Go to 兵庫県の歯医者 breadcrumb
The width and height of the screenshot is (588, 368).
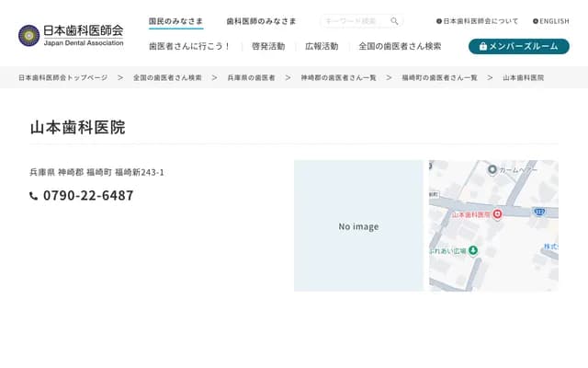[252, 78]
